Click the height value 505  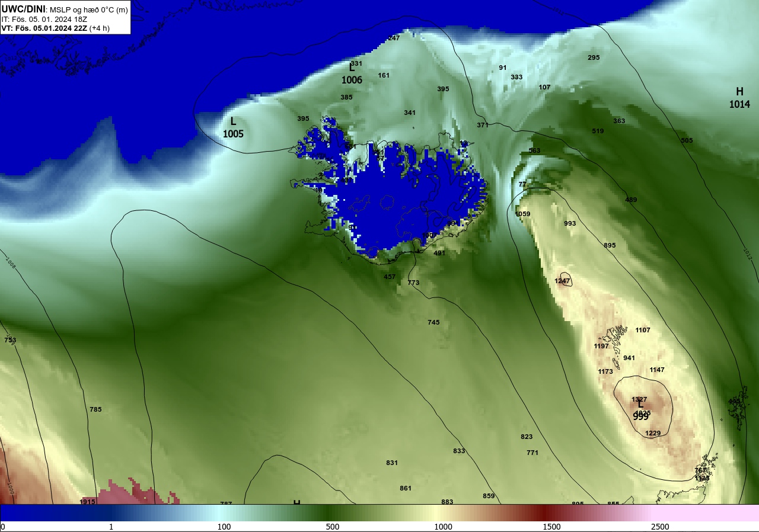[687, 140]
